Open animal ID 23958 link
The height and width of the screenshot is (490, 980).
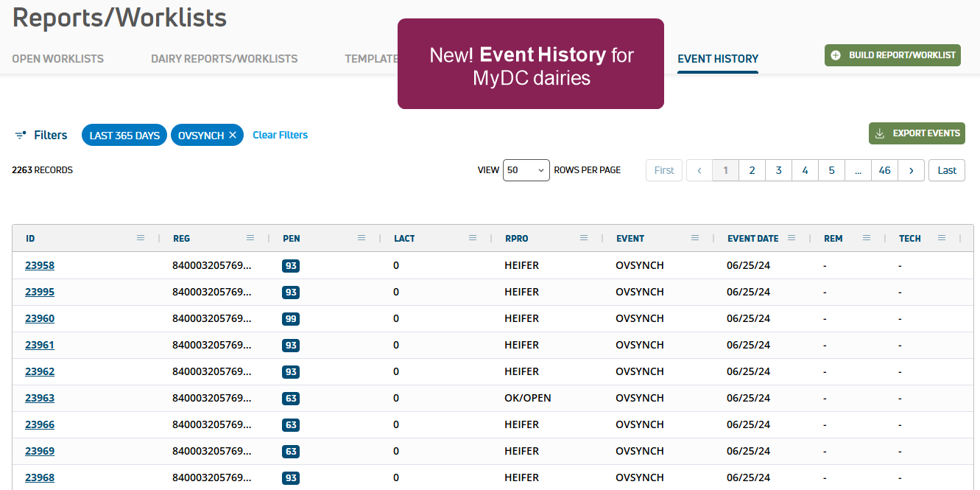[x=40, y=266]
